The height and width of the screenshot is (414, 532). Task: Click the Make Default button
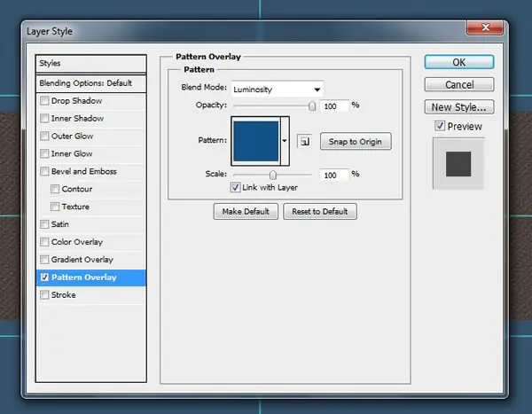[x=246, y=211]
